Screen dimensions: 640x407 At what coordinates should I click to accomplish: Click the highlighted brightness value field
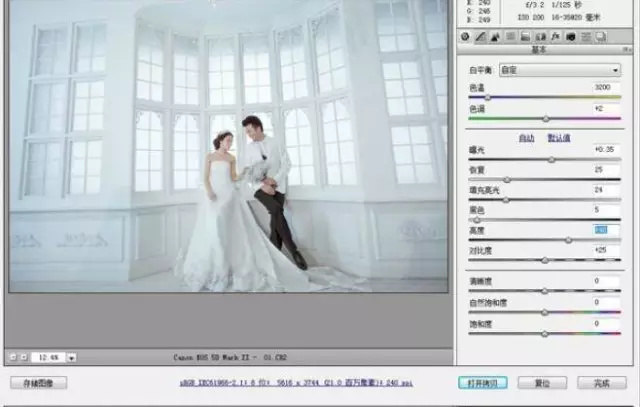click(606, 230)
